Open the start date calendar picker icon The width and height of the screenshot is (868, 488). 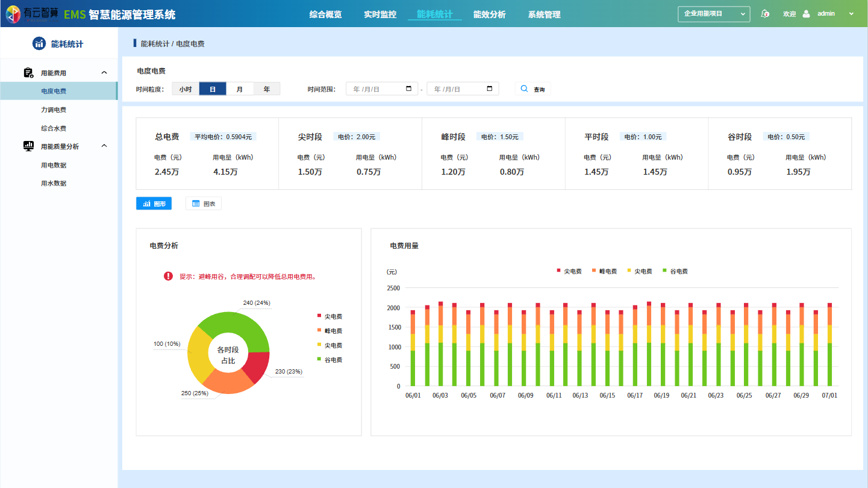click(x=409, y=89)
